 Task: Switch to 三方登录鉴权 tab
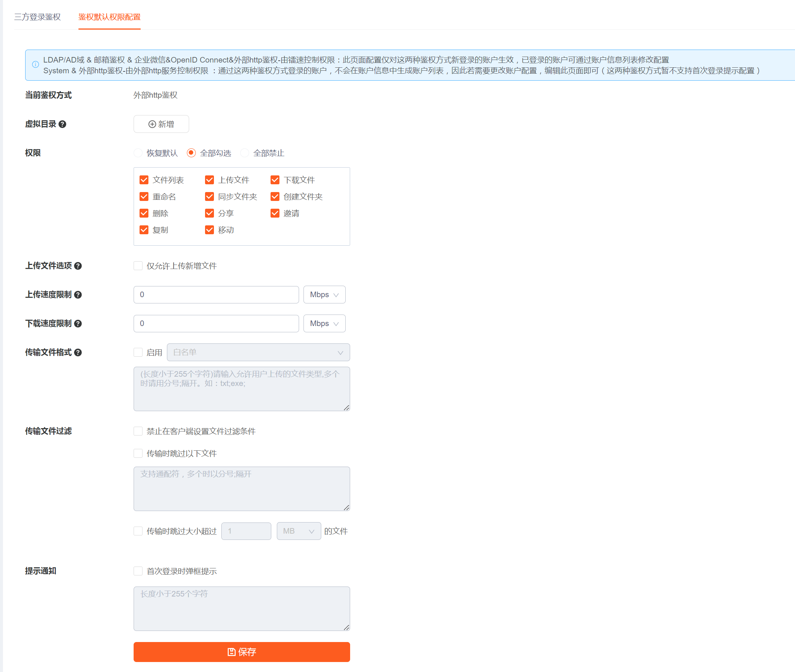(37, 17)
